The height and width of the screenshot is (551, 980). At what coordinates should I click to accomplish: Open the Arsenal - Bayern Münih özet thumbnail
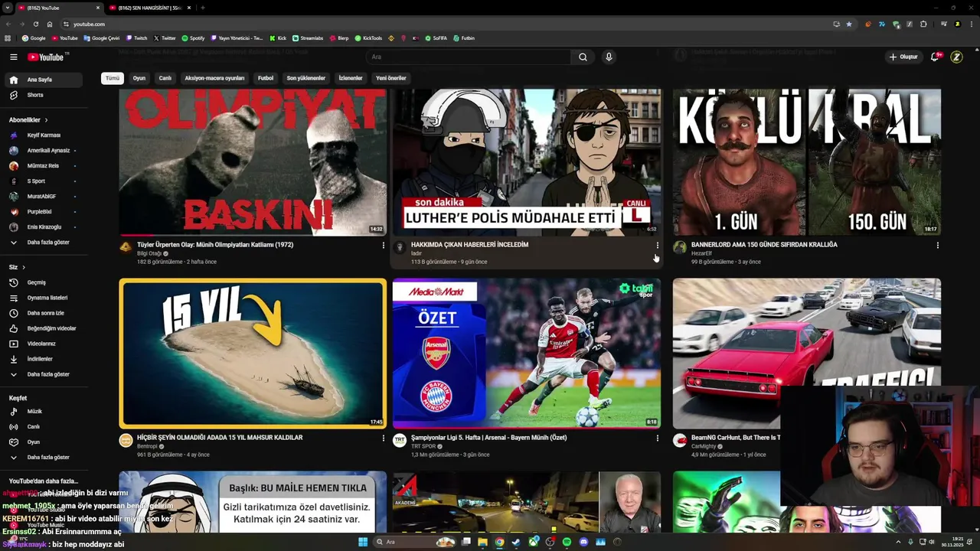[x=527, y=353]
